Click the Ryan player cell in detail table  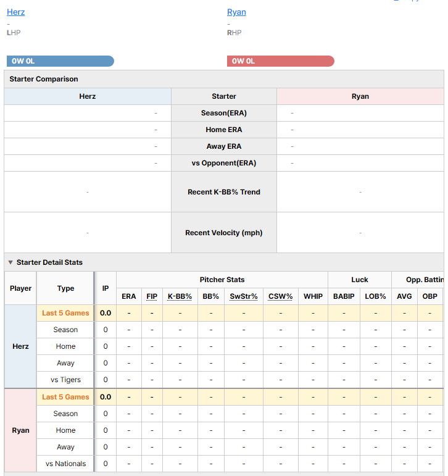tap(20, 430)
